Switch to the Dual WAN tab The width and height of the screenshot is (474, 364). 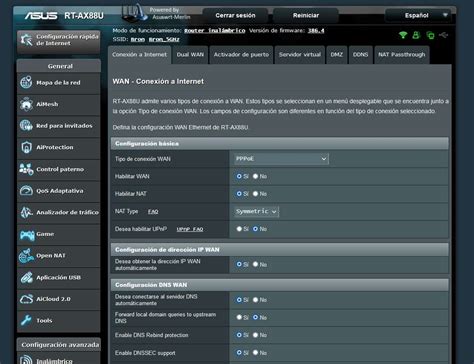point(190,55)
